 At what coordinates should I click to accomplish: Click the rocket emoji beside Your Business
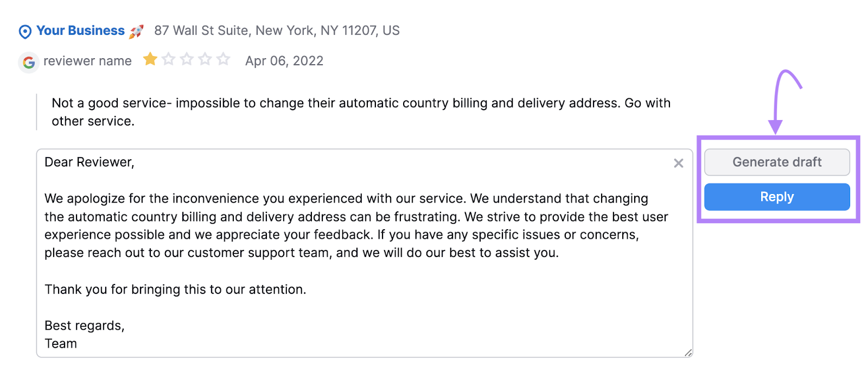(137, 31)
